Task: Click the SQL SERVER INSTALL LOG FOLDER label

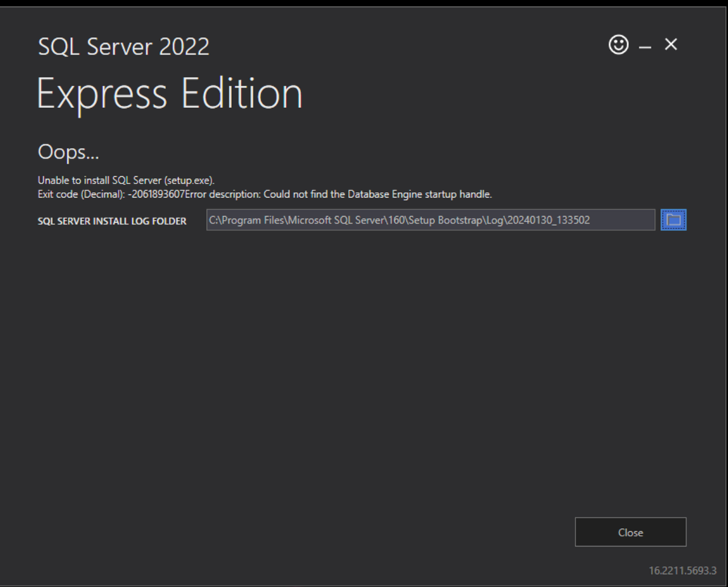Action: 112,221
